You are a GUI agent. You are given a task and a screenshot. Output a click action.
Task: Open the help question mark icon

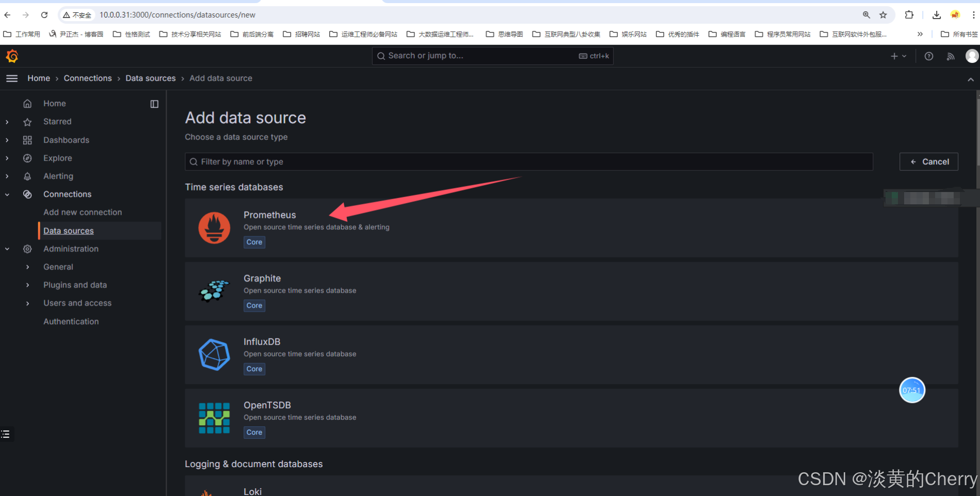(928, 56)
